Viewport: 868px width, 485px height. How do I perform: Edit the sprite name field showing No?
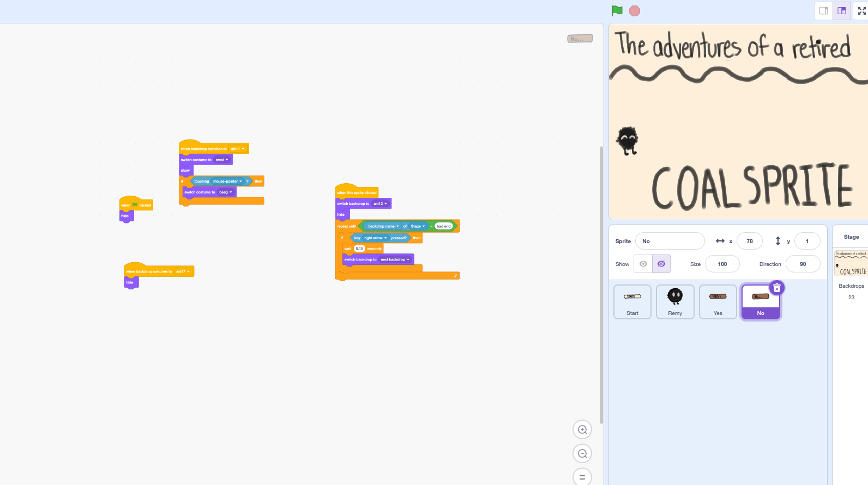click(670, 241)
